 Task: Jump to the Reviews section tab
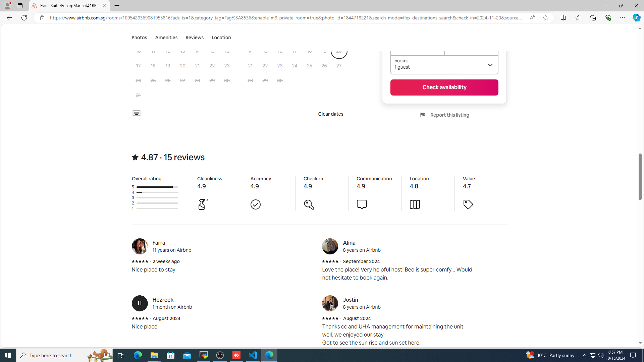[195, 38]
